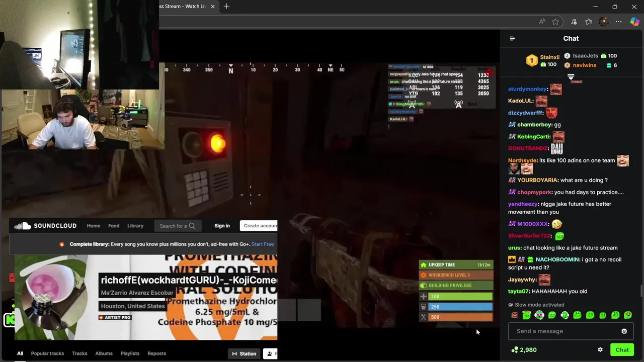The image size is (644, 362).
Task: Switch to the Popular tracks tab
Action: (47, 353)
